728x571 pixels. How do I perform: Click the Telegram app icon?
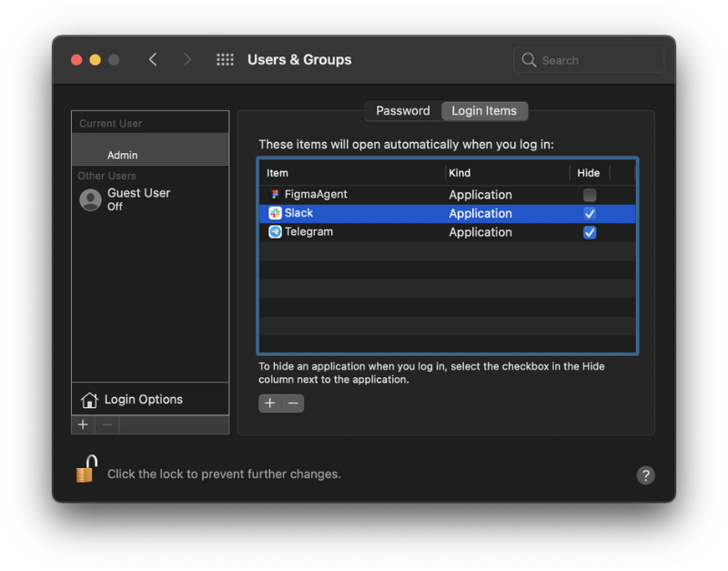click(275, 232)
